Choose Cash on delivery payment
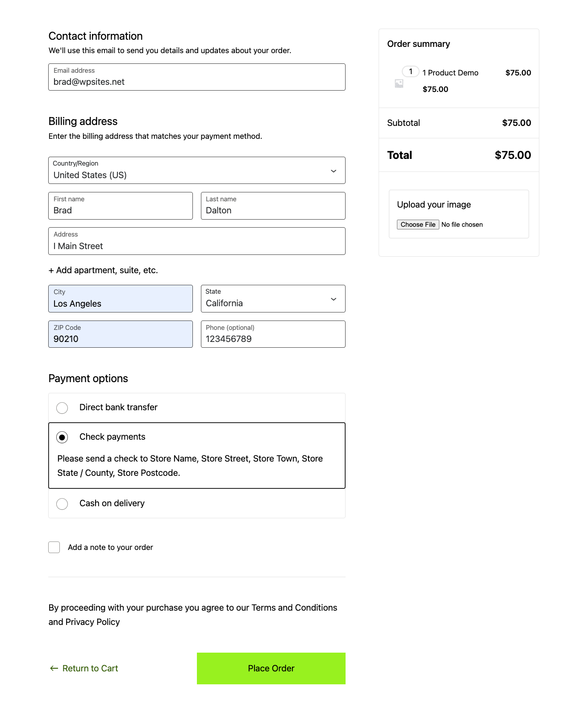 click(62, 504)
